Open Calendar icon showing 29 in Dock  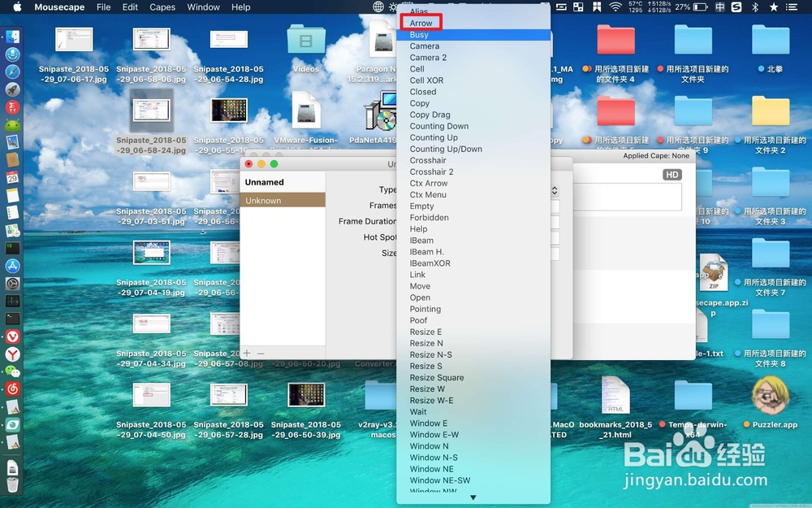pyautogui.click(x=12, y=177)
